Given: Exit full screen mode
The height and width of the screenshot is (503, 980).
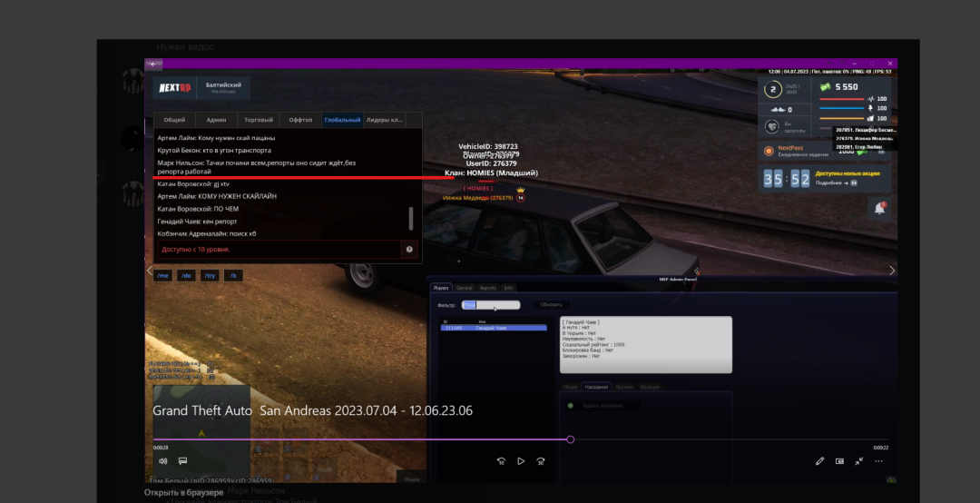Looking at the screenshot, I should coord(859,461).
